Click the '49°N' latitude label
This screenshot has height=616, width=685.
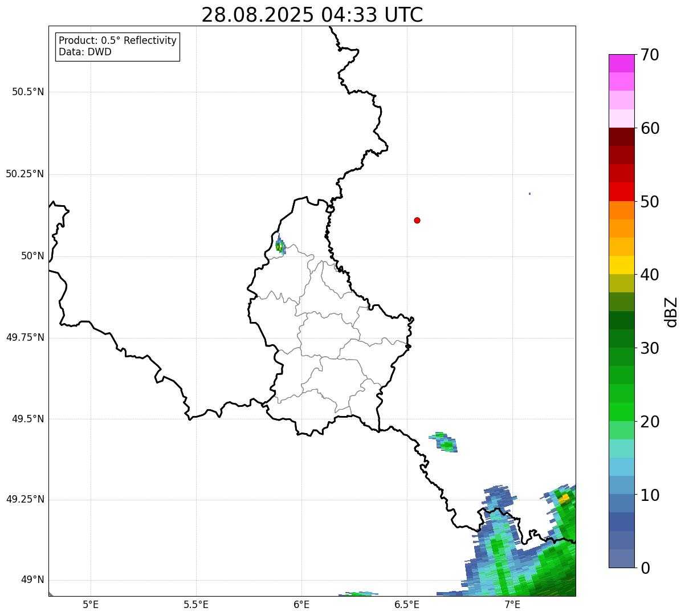[32, 580]
